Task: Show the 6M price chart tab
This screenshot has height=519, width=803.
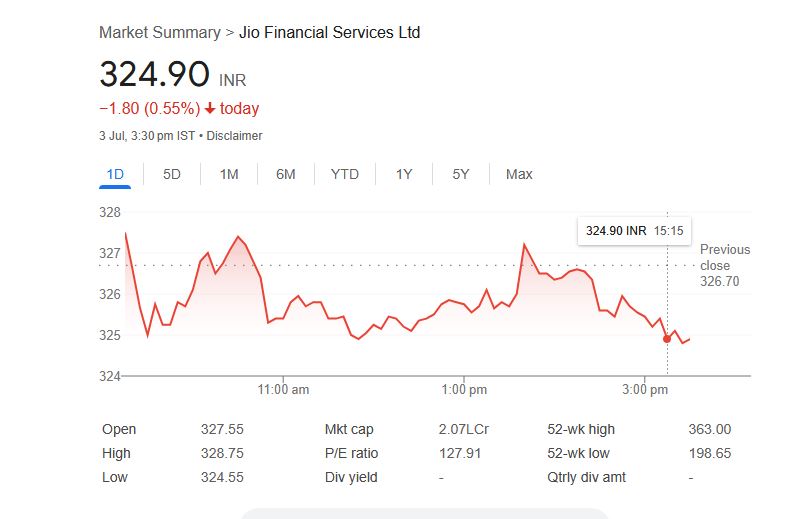Action: coord(286,174)
